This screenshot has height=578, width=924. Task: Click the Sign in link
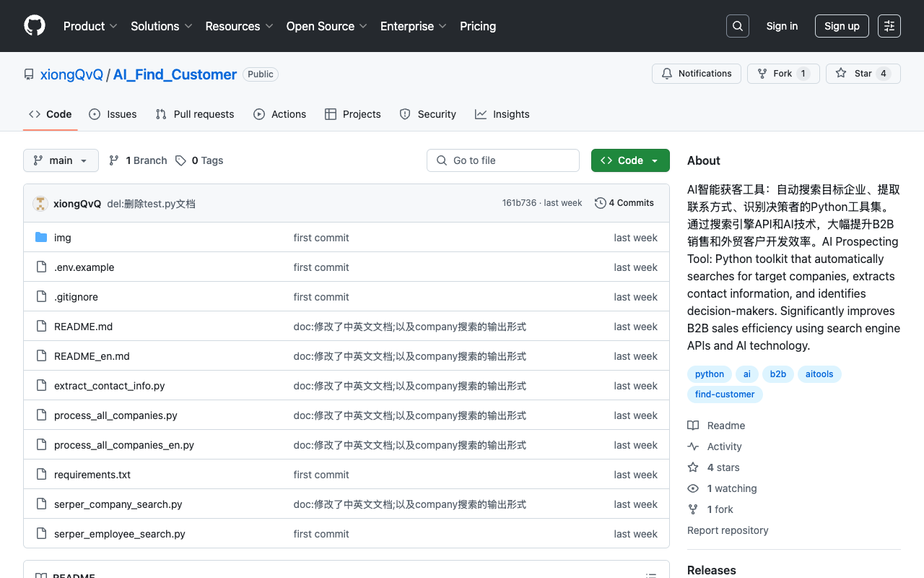(x=782, y=26)
